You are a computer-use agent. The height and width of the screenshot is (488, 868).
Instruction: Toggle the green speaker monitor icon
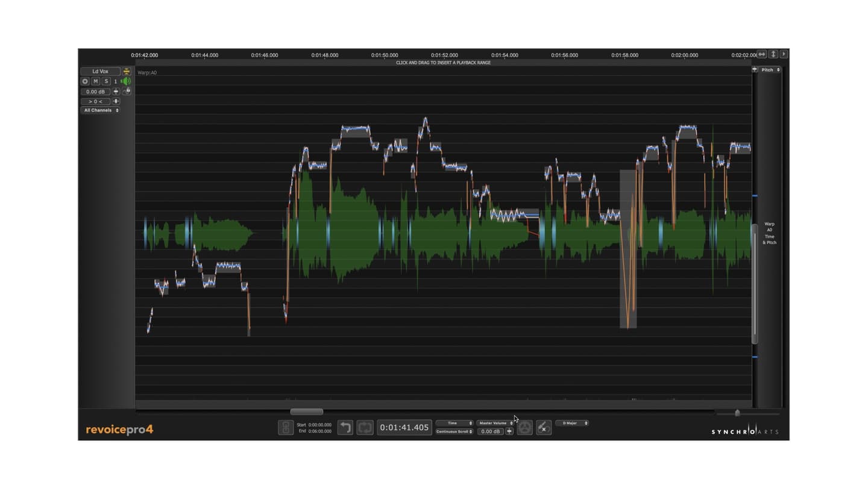(126, 81)
